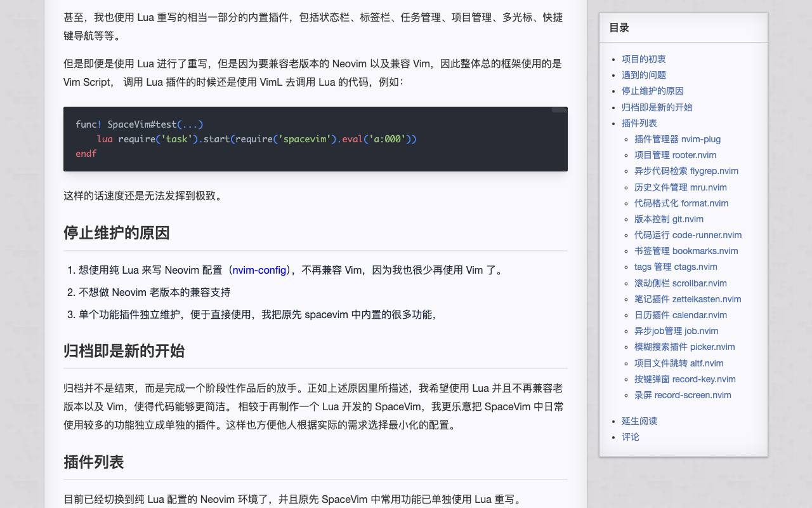The height and width of the screenshot is (508, 812).
Task: Click the 归档即是新的开始 article heading
Action: [x=124, y=351]
